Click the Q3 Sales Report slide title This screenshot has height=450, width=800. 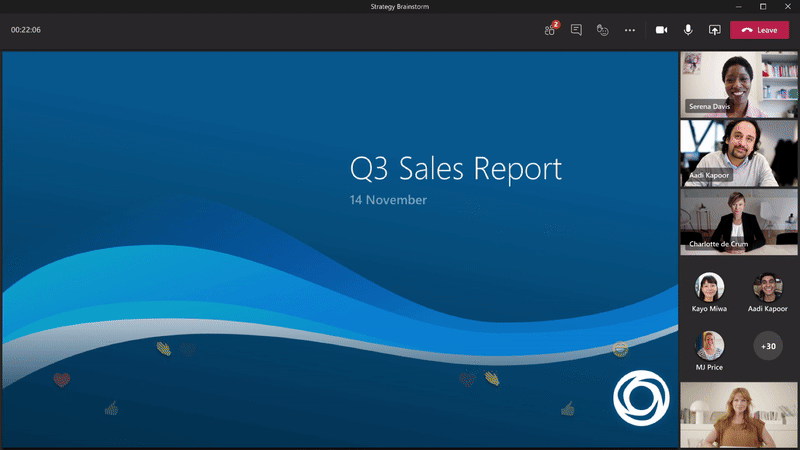(456, 168)
